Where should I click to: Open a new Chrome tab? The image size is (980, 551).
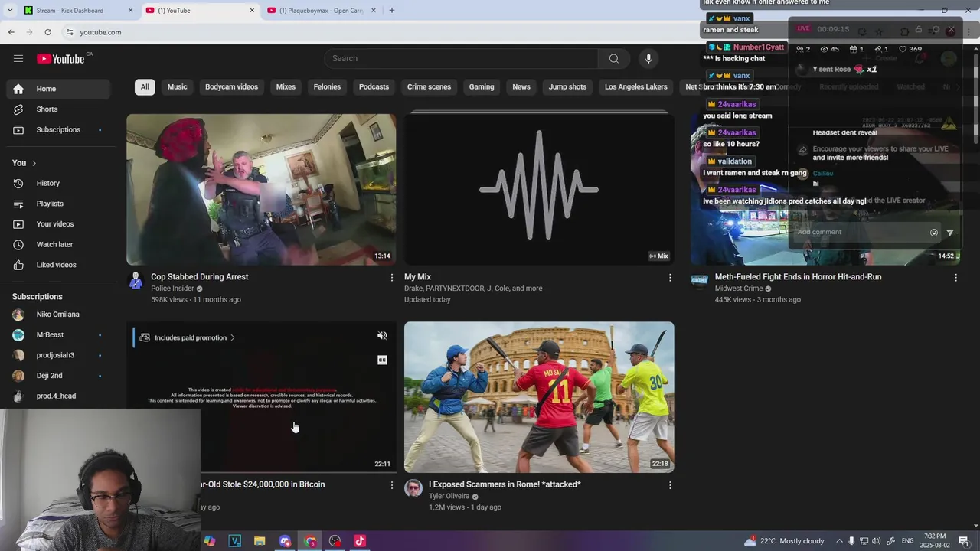(392, 10)
